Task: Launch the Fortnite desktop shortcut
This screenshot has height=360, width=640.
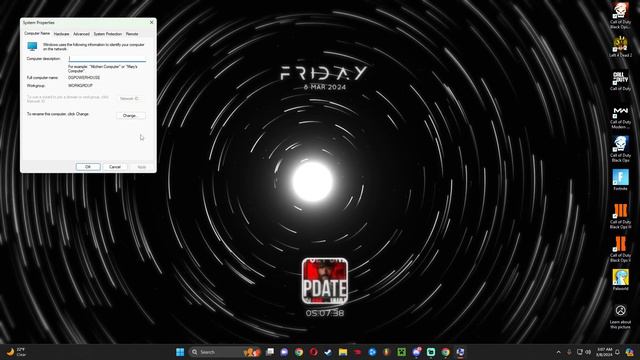Action: click(620, 180)
